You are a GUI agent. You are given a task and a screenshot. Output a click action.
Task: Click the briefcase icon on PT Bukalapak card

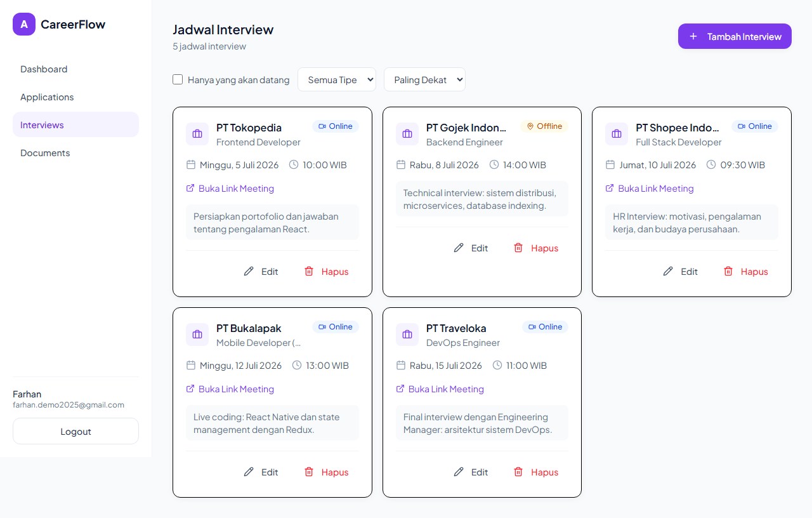pyautogui.click(x=197, y=335)
